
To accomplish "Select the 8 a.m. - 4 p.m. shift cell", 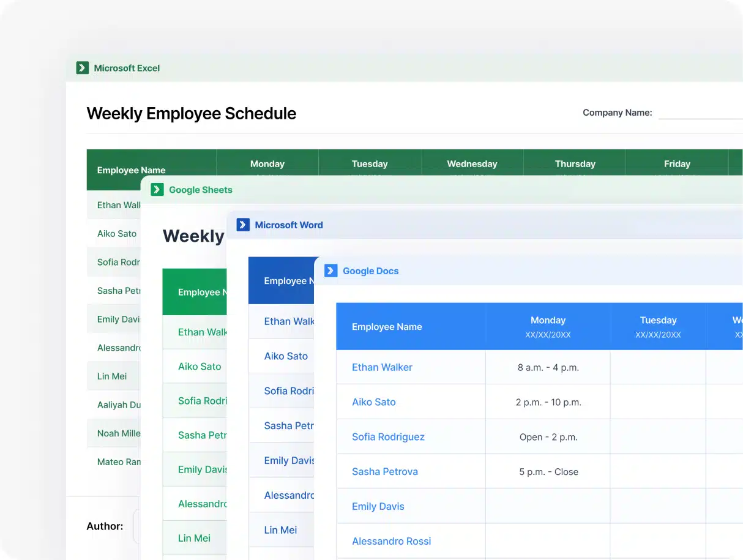I will 548,367.
